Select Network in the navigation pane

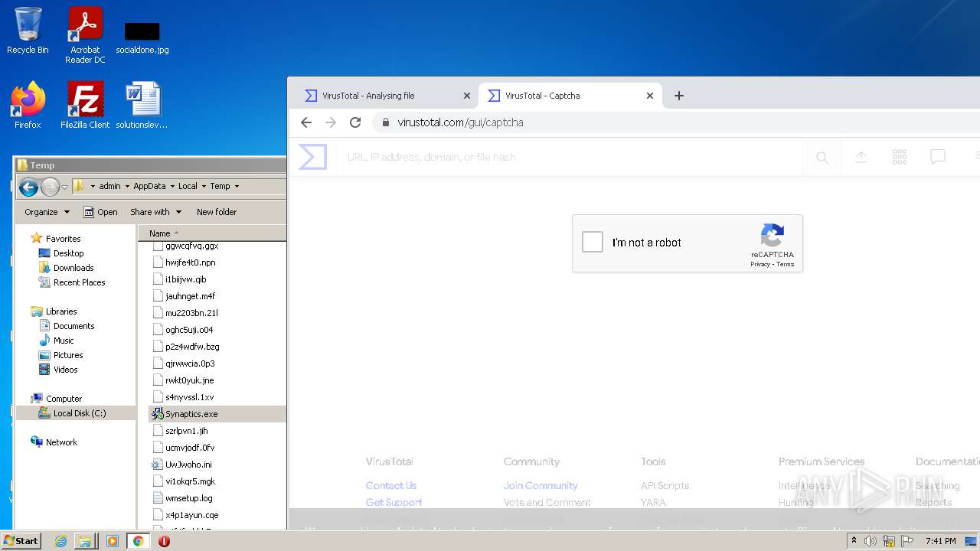(x=61, y=442)
